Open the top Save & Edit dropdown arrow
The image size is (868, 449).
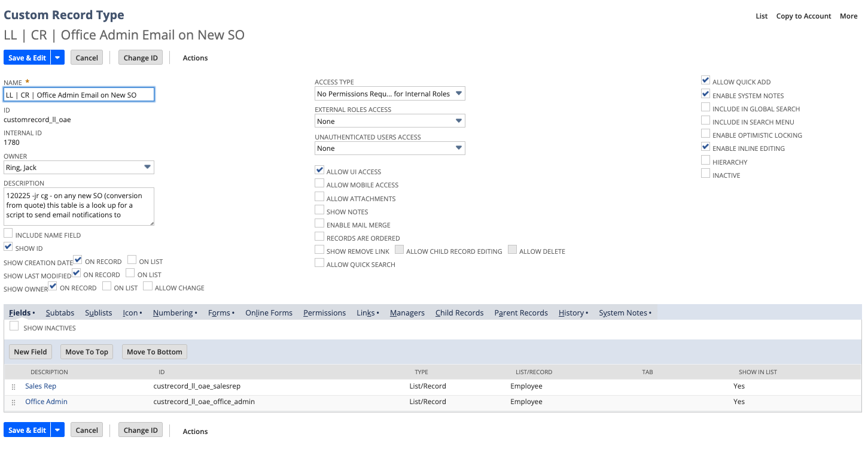click(57, 57)
